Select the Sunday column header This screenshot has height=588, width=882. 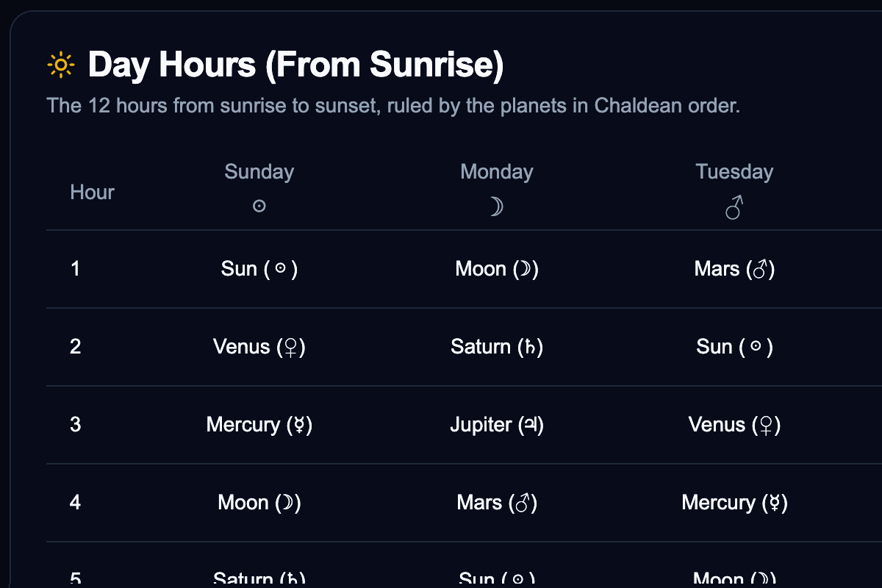[x=259, y=172]
